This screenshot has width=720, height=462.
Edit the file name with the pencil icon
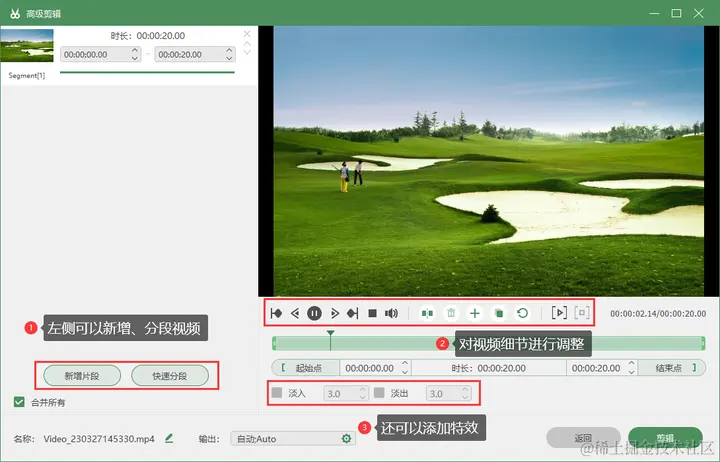point(169,438)
